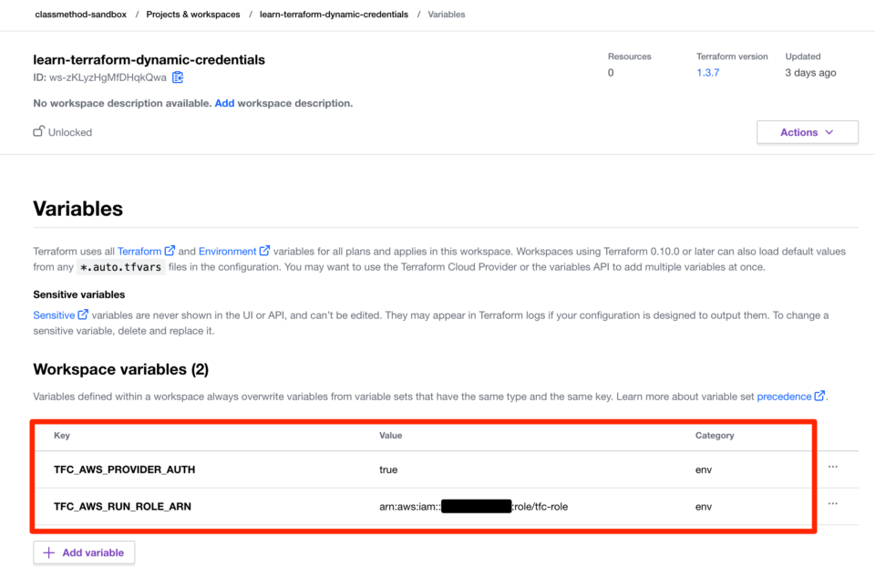
Task: Click the Terraform version 1.3.7 link
Action: [x=707, y=73]
